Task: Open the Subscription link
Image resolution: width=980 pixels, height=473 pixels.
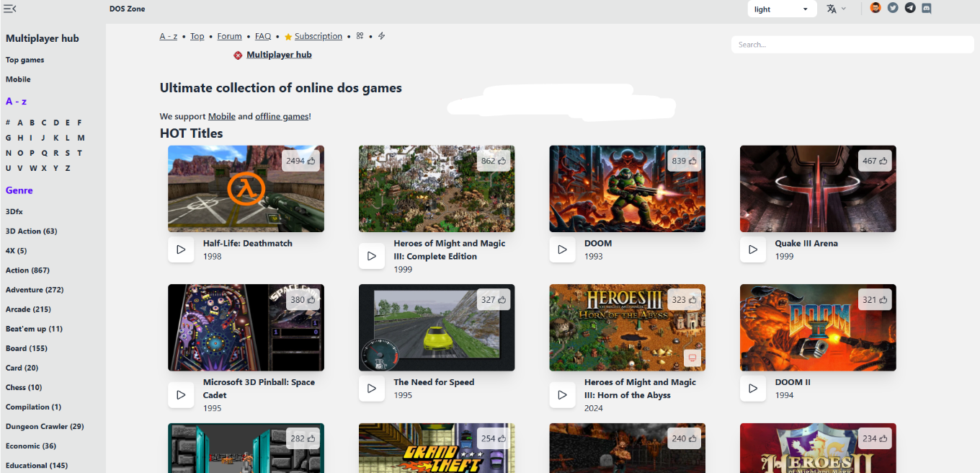Action: point(318,36)
